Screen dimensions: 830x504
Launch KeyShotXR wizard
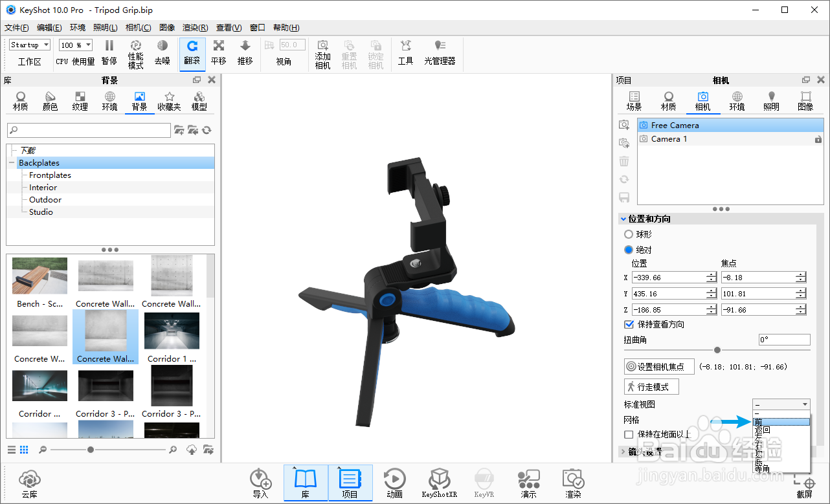pyautogui.click(x=440, y=483)
